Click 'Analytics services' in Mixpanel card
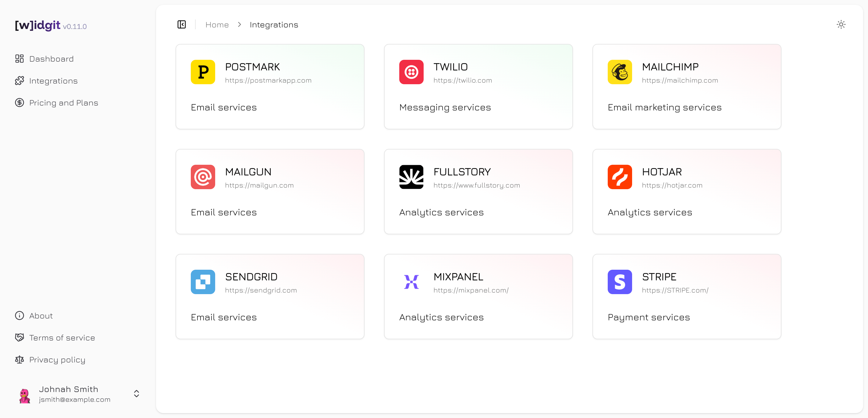This screenshot has height=418, width=868. pyautogui.click(x=441, y=317)
